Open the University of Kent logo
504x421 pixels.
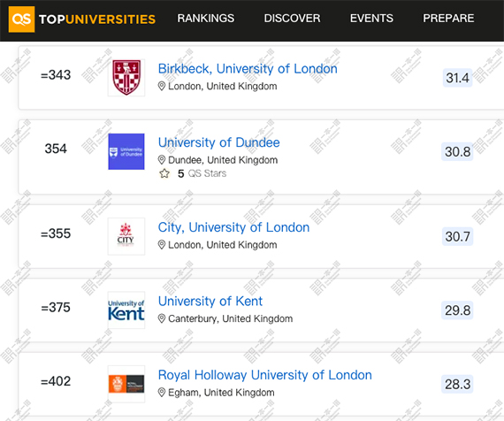pos(126,310)
